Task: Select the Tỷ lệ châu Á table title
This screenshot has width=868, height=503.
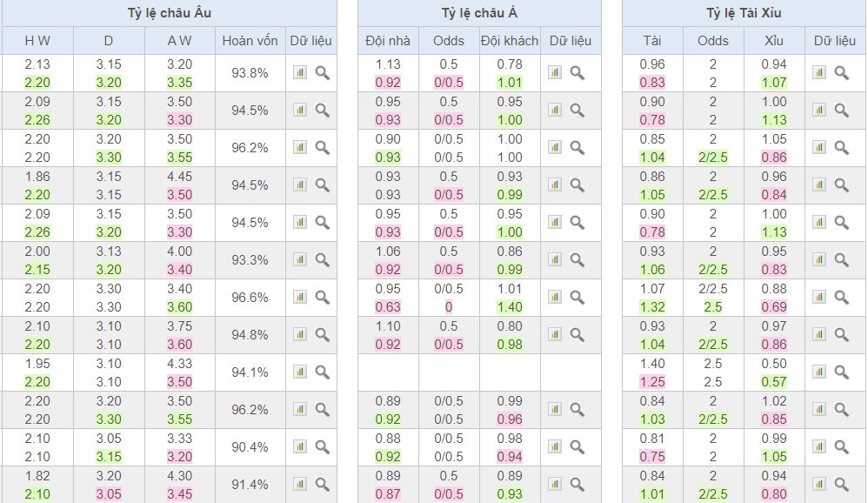Action: pyautogui.click(x=479, y=13)
